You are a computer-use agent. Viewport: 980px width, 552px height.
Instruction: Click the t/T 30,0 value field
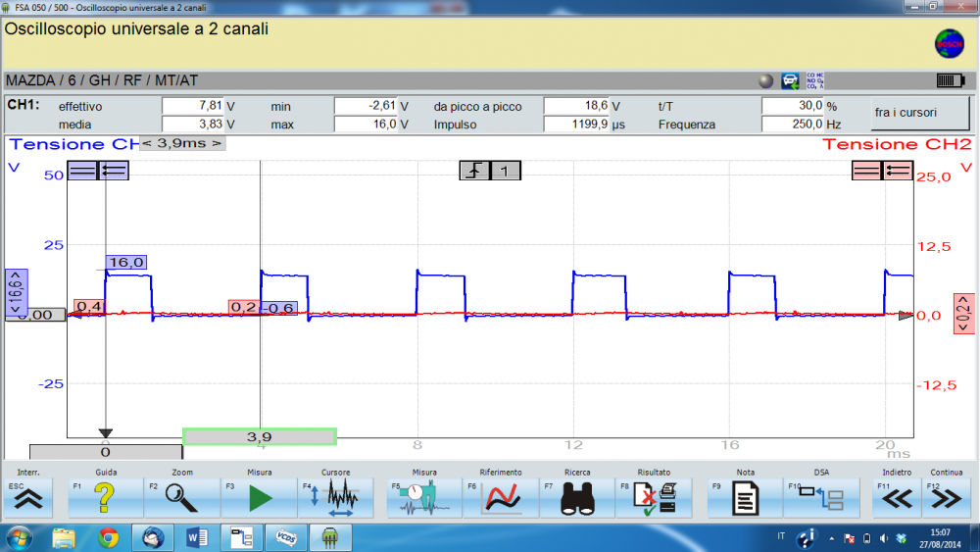[793, 106]
